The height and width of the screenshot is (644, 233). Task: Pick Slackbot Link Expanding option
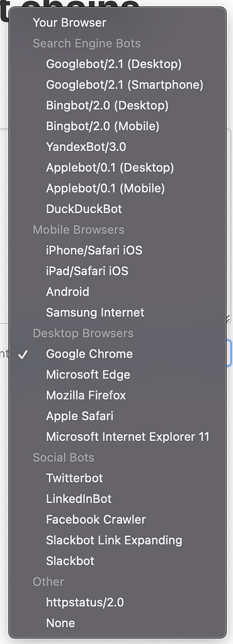coord(118,540)
